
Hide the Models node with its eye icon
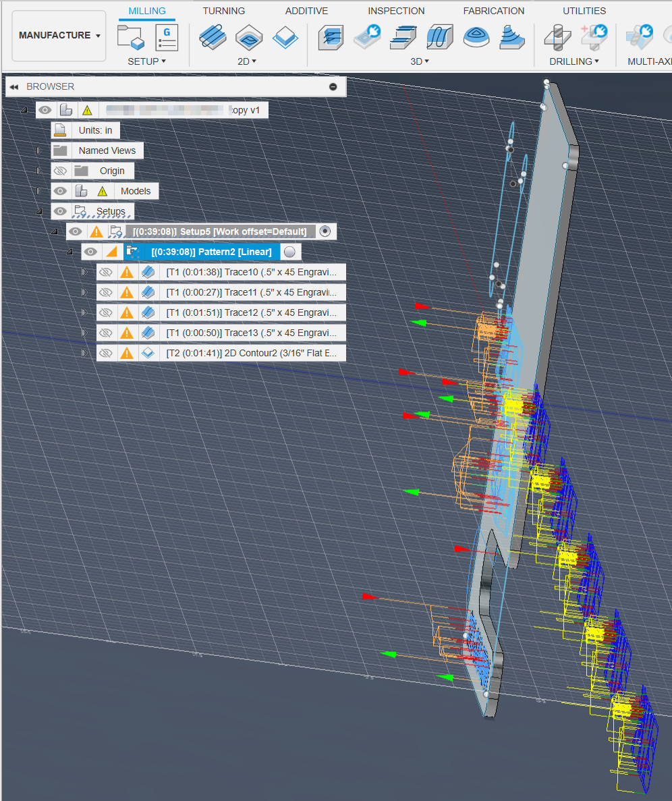[x=61, y=191]
